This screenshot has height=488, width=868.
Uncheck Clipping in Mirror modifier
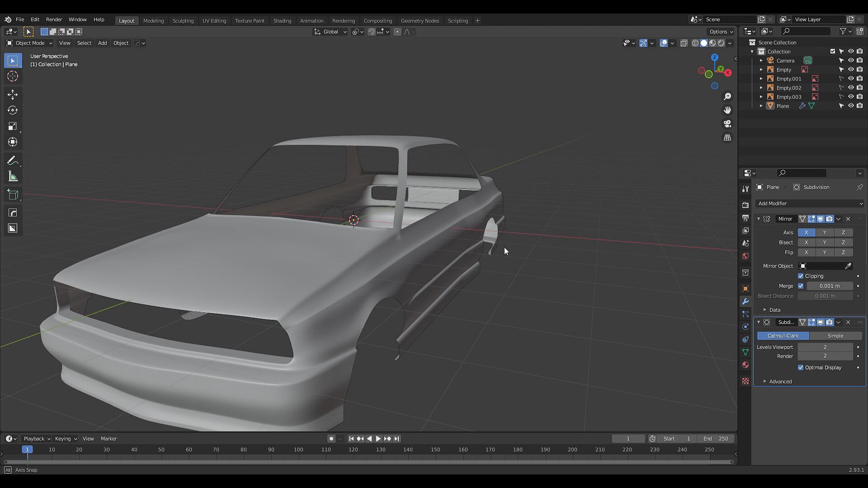tap(801, 276)
